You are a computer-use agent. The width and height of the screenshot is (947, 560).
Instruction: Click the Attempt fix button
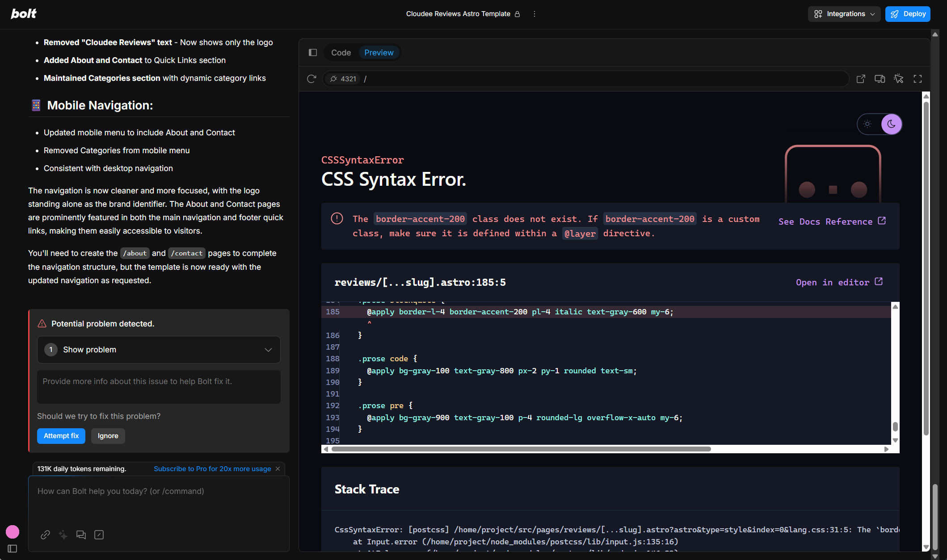pyautogui.click(x=61, y=436)
